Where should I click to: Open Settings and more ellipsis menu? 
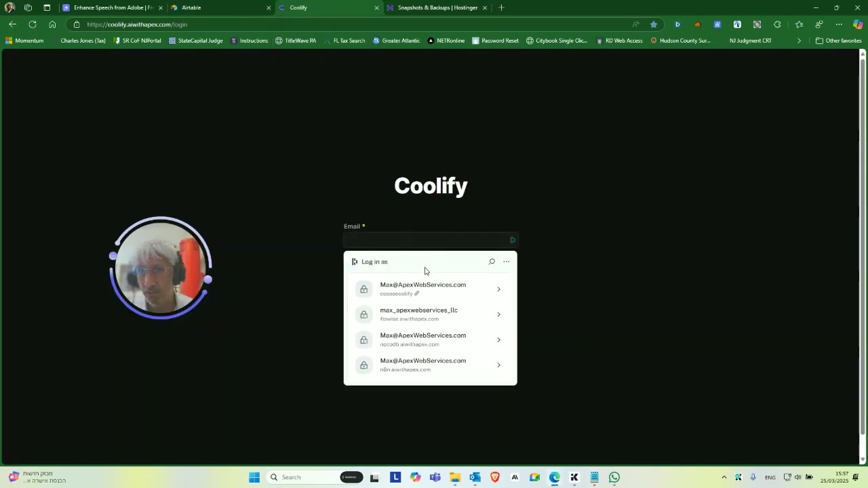pyautogui.click(x=839, y=24)
